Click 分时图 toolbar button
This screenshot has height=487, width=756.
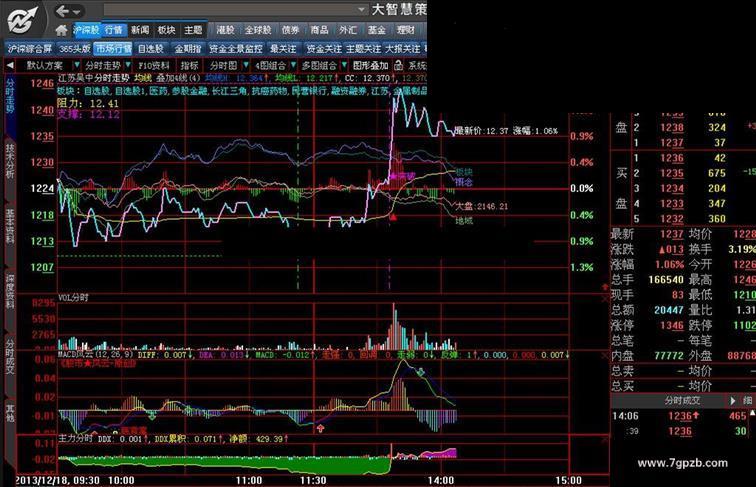tap(223, 65)
